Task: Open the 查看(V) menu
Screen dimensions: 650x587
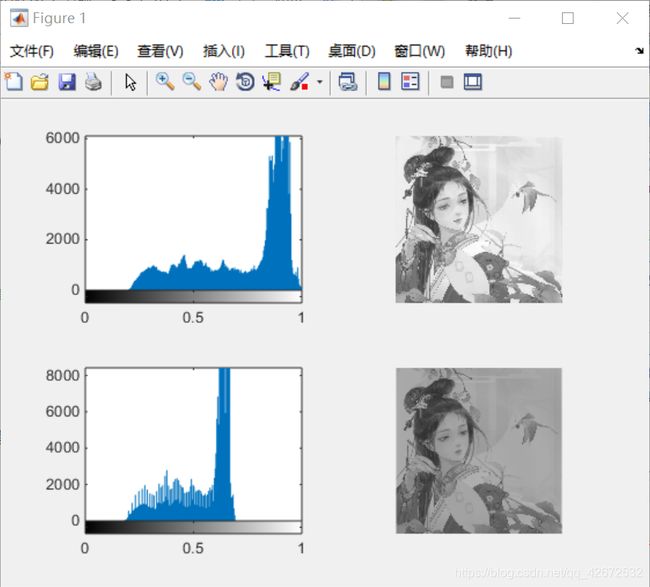Action: (x=160, y=51)
